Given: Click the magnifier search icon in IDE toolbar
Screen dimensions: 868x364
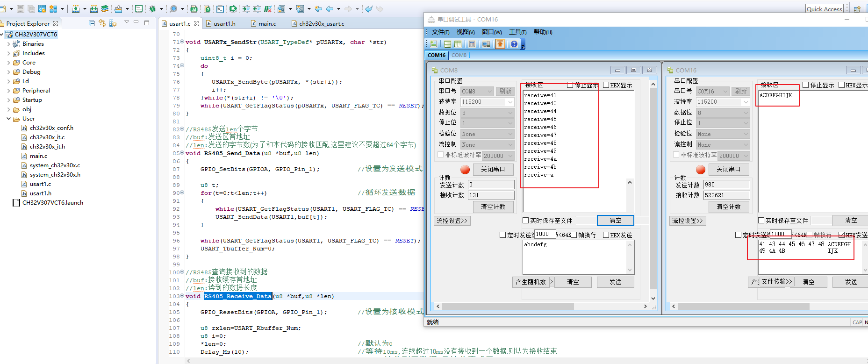Looking at the screenshot, I should (173, 9).
